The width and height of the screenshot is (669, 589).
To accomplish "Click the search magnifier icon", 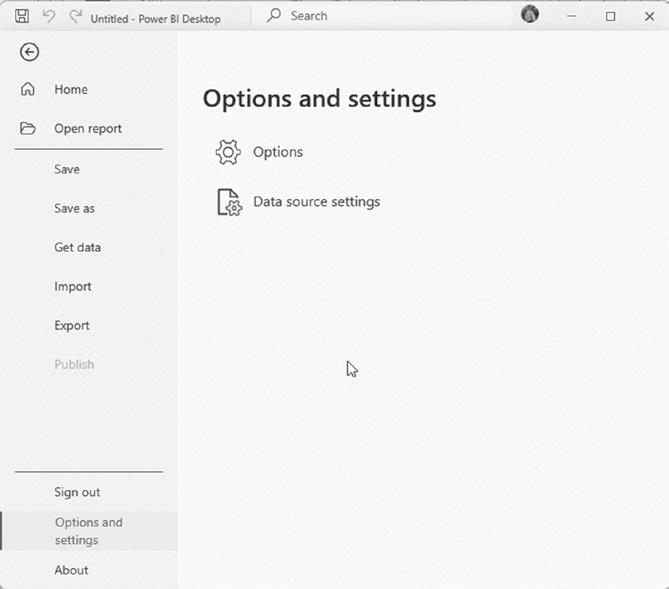I will coord(274,16).
